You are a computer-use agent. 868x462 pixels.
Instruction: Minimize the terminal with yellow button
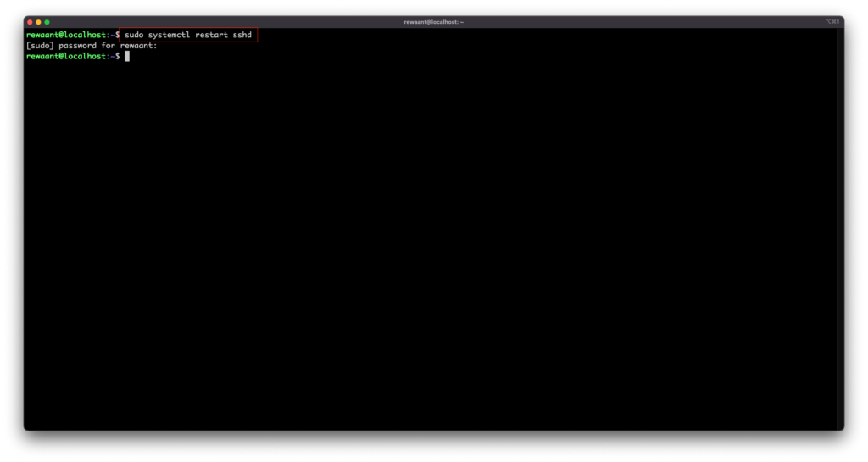coord(38,22)
